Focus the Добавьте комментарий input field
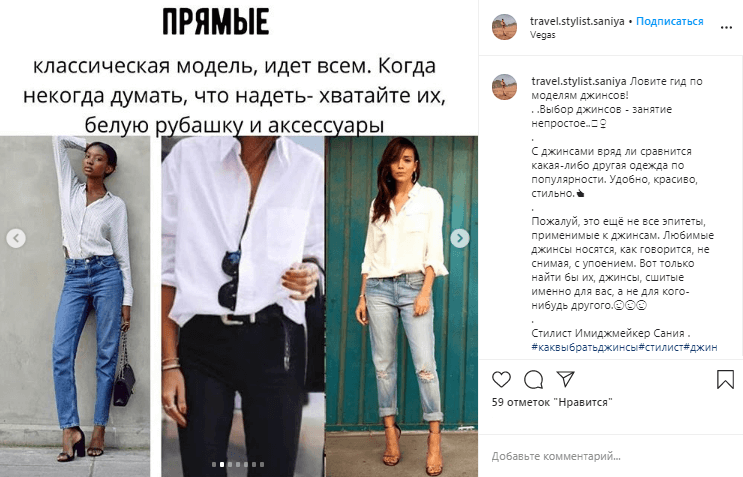Image resolution: width=743 pixels, height=477 pixels. (x=611, y=456)
